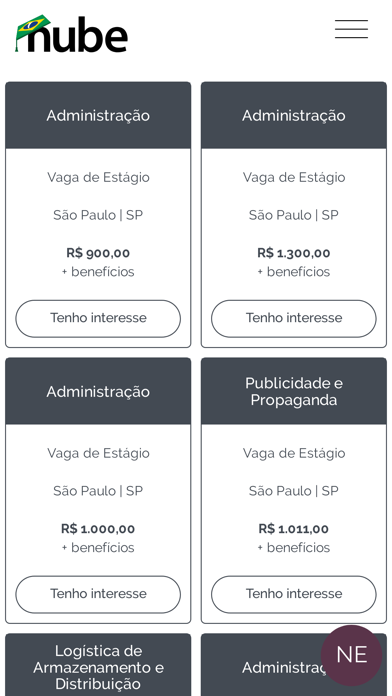This screenshot has height=696, width=392.
Task: Click the R$ 1.011,00 salary text
Action: coord(293,529)
